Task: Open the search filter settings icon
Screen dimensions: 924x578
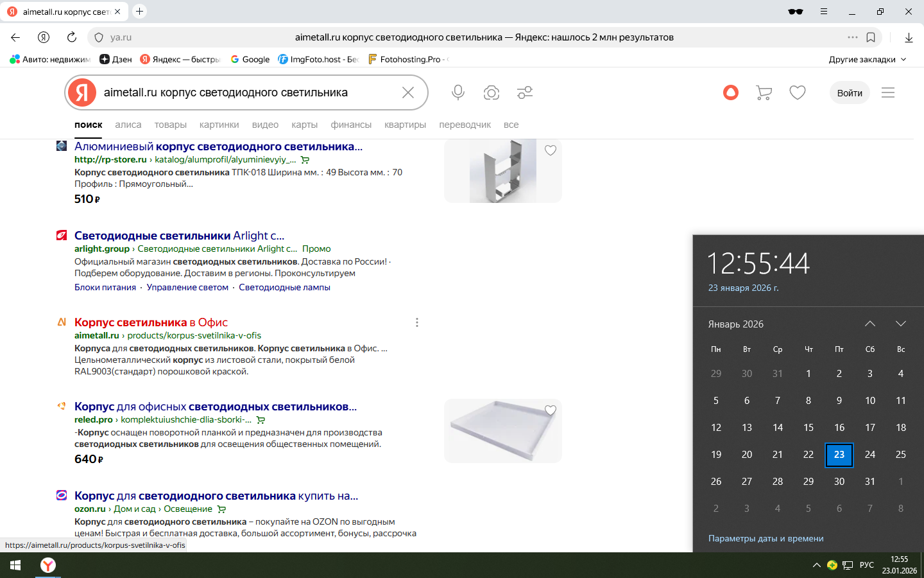Action: tap(525, 92)
